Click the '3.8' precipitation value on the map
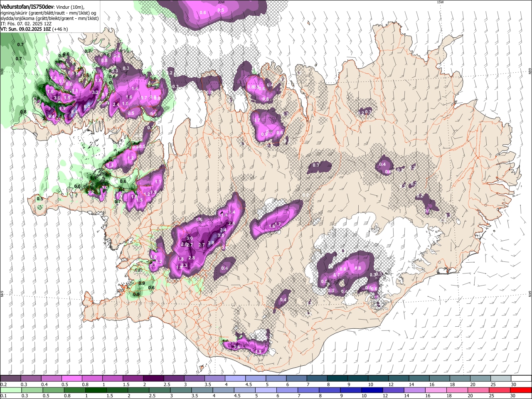The height and width of the screenshot is (399, 532). coord(211,243)
